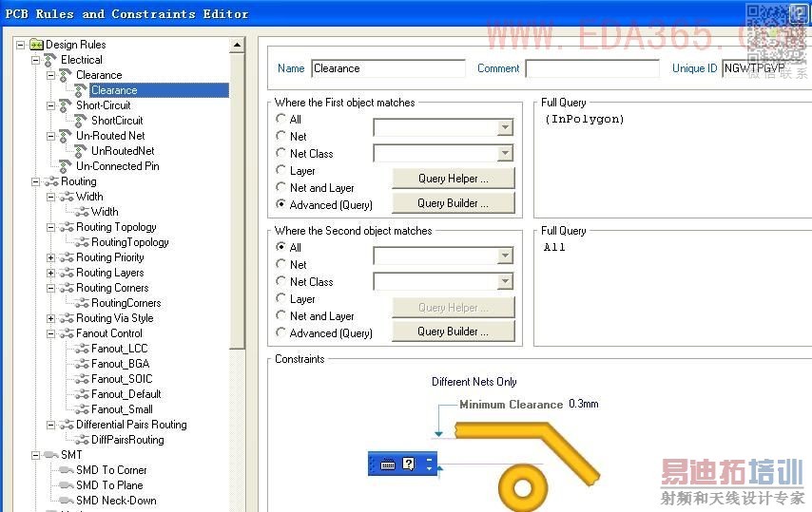The height and width of the screenshot is (512, 812).
Task: Open the second object's Net dropdown
Action: (504, 256)
